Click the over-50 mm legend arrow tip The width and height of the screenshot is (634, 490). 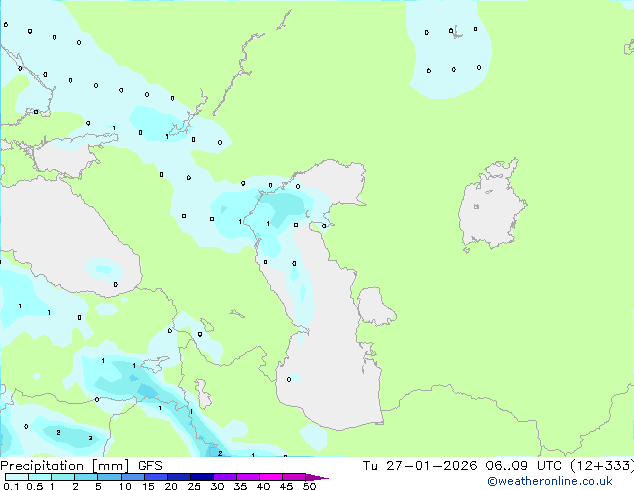pyautogui.click(x=317, y=477)
